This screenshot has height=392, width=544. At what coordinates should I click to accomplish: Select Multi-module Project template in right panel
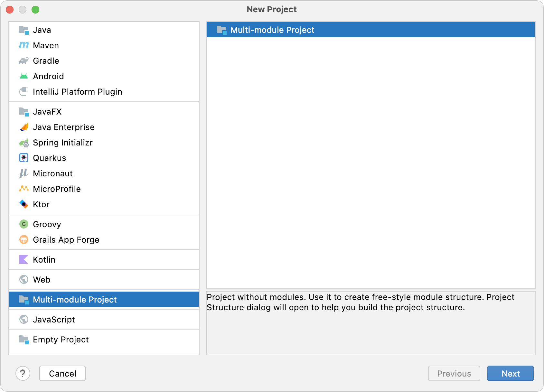371,30
